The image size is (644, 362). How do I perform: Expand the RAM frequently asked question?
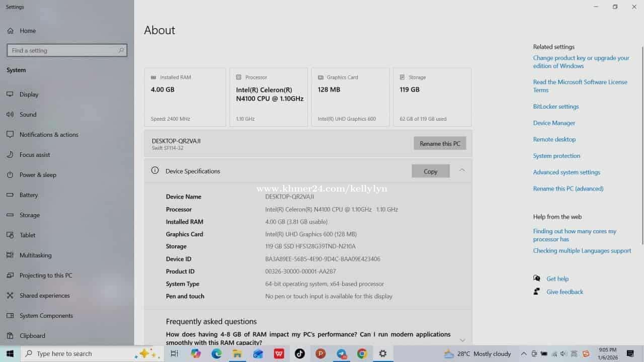click(462, 340)
